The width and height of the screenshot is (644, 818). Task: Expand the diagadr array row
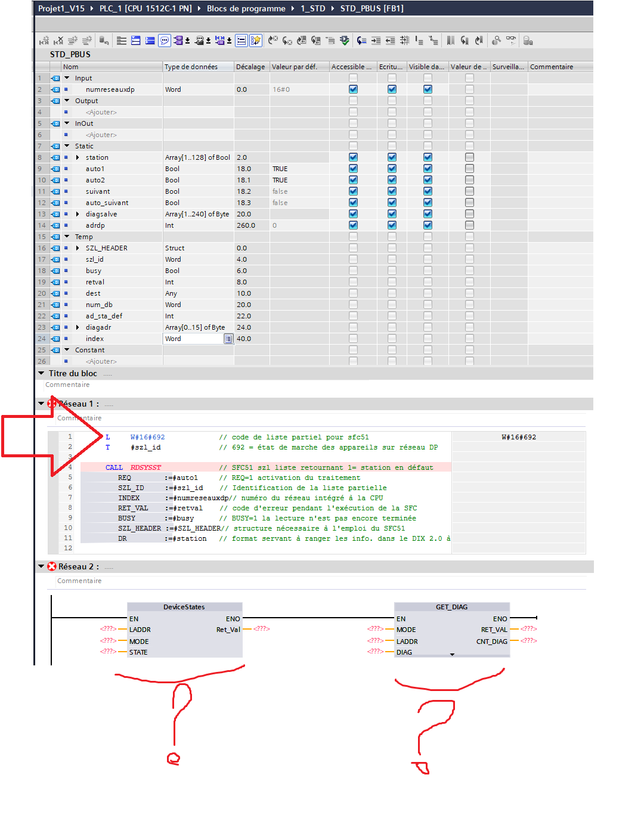(x=78, y=327)
